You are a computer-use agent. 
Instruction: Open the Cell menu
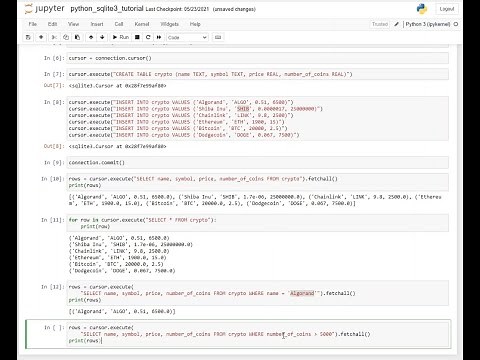click(x=119, y=24)
